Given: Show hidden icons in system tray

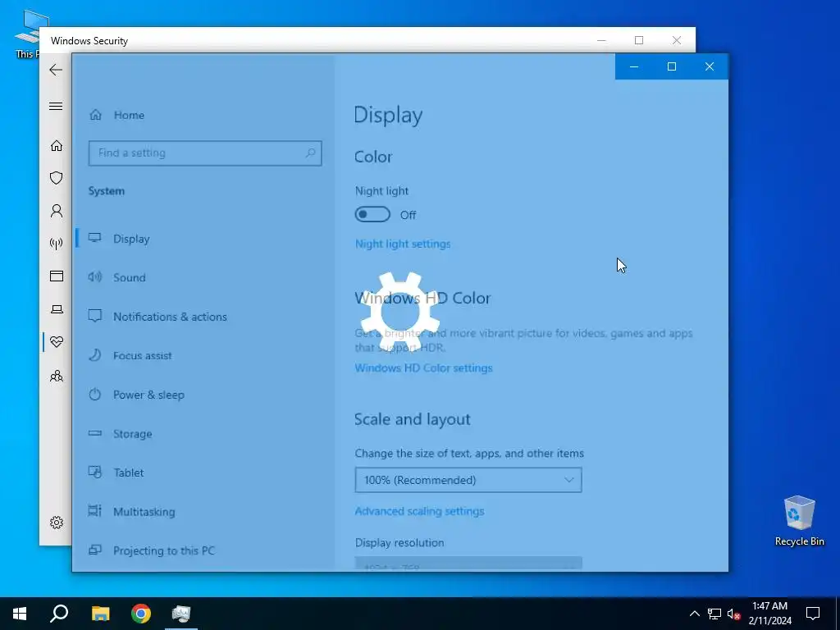Looking at the screenshot, I should click(x=694, y=614).
